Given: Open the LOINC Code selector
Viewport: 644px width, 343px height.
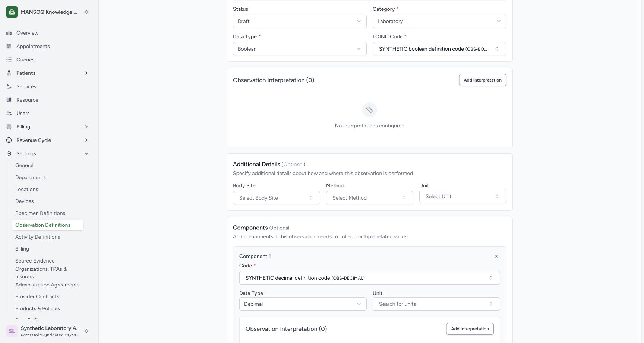Looking at the screenshot, I should [x=439, y=49].
